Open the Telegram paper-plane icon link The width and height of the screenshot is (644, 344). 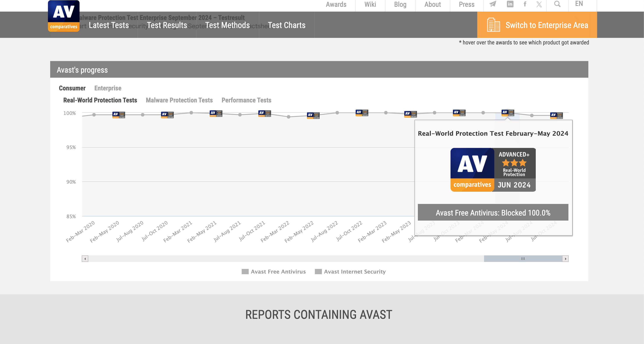(x=493, y=4)
